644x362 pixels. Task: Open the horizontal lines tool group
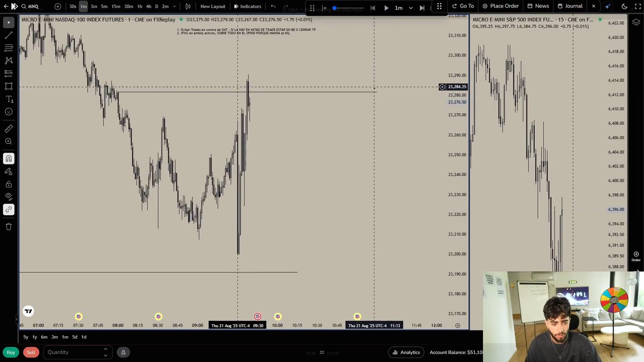(x=8, y=48)
